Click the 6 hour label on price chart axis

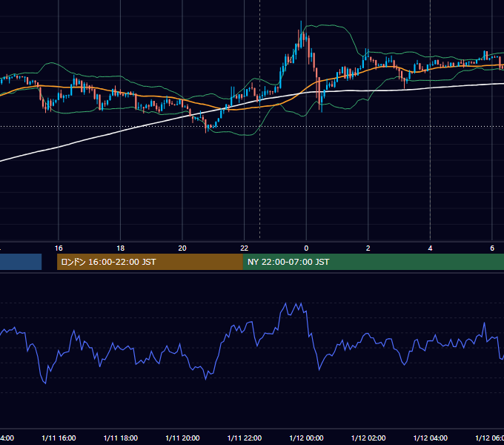coord(492,248)
